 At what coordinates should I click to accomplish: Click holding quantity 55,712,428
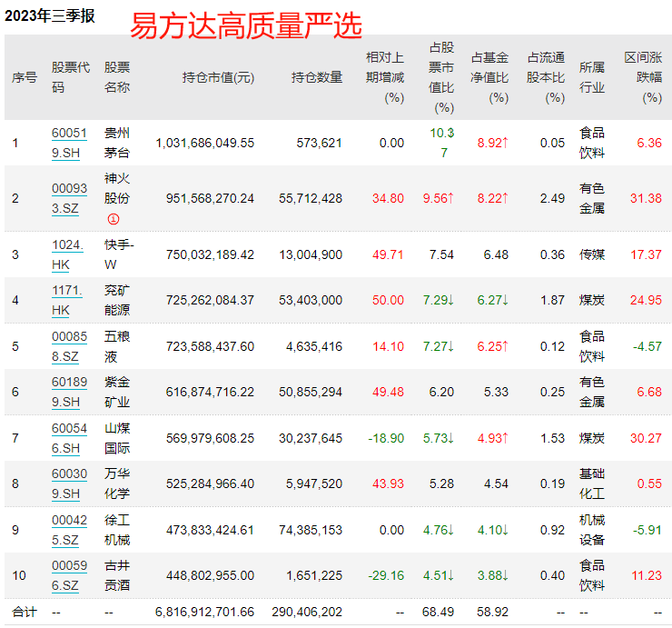pyautogui.click(x=311, y=198)
